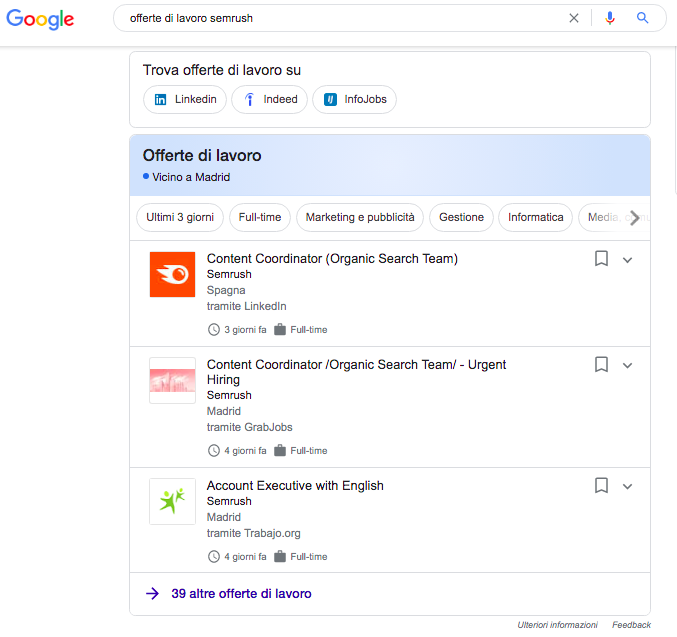Open the Indeed job source chip
Screen dimensions: 677x637
click(x=269, y=99)
